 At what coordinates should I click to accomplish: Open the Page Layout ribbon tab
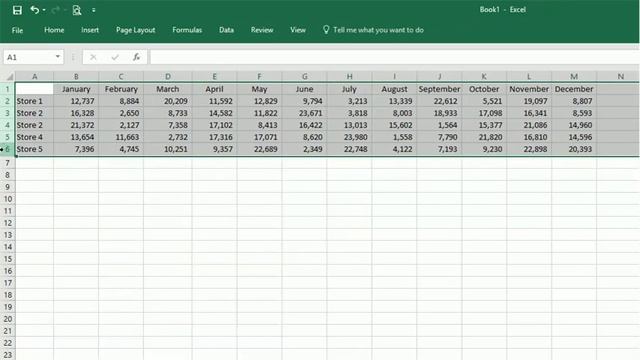point(136,30)
